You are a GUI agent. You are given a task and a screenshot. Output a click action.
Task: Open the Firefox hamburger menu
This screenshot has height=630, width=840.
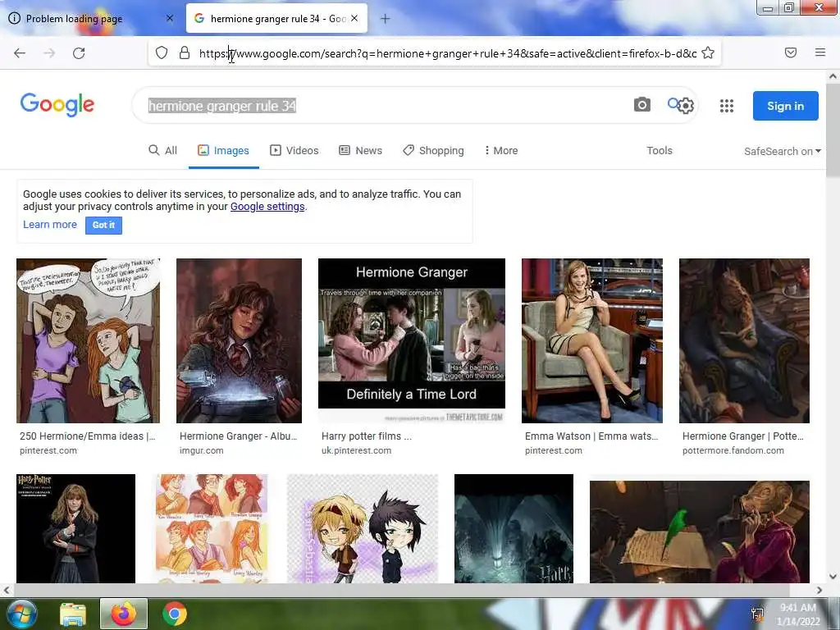[819, 52]
